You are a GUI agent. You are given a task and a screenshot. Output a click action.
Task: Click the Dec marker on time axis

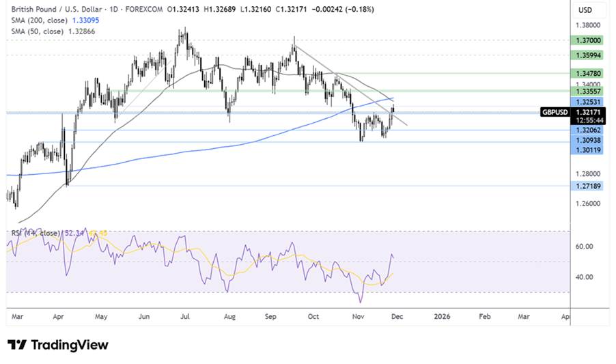click(399, 317)
